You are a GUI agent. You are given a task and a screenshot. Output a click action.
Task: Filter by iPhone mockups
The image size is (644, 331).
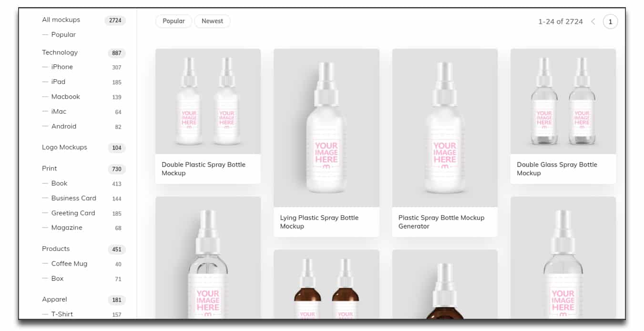[x=62, y=67]
